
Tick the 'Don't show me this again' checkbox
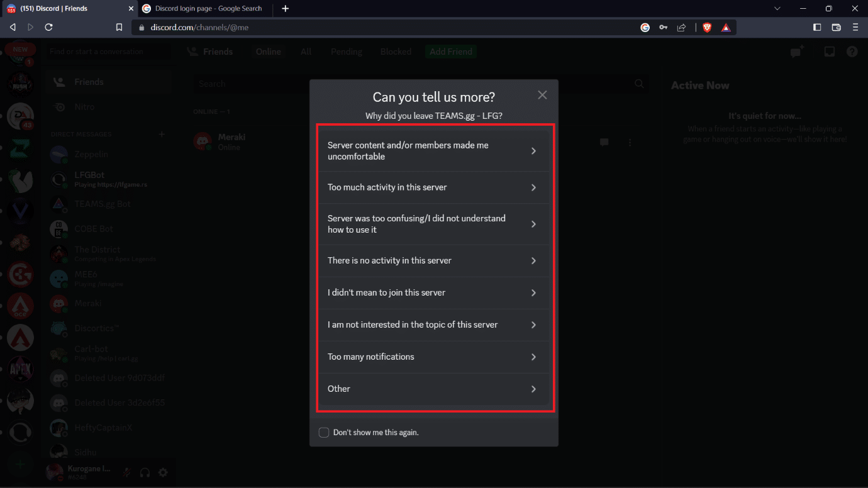(324, 433)
